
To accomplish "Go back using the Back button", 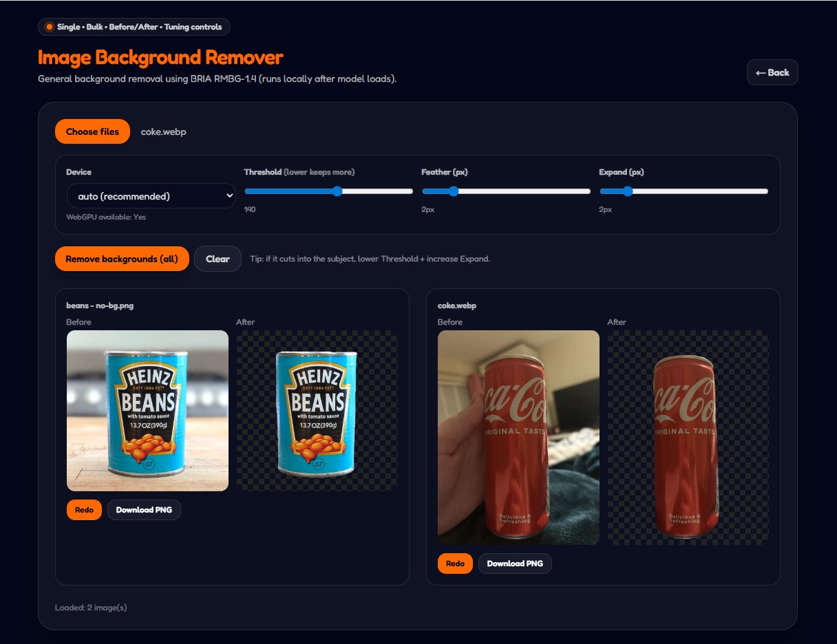I will [x=772, y=72].
